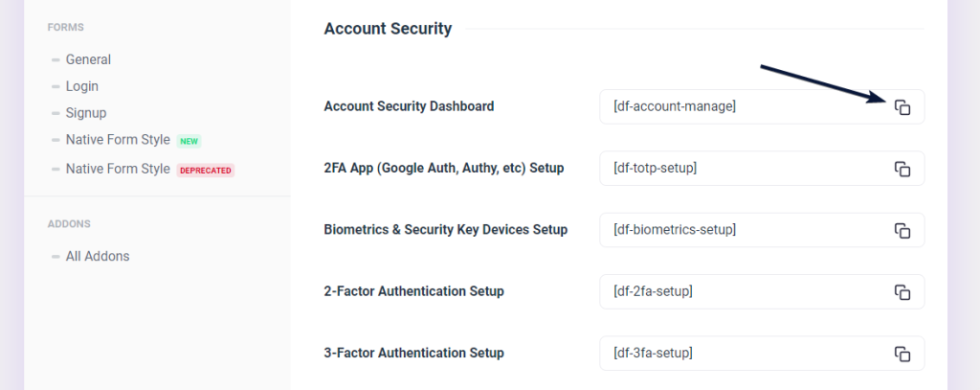The height and width of the screenshot is (390, 980).
Task: Copy the df-account-manage shortcode
Action: 902,107
